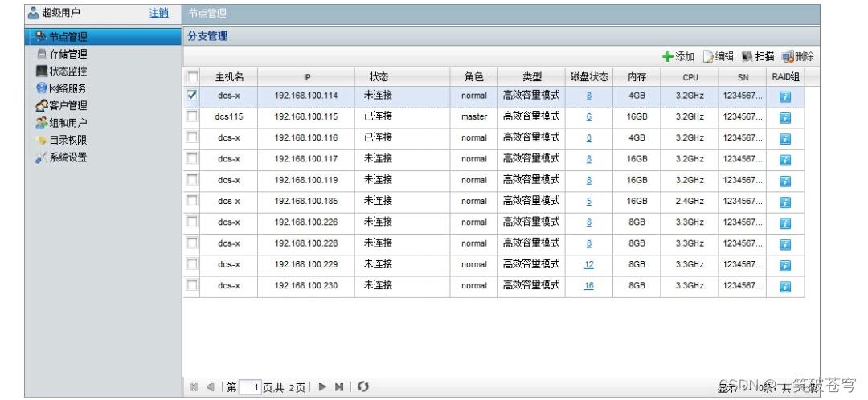The height and width of the screenshot is (400, 868).
Task: Select the 192.168.100.115 IP cell
Action: point(306,116)
